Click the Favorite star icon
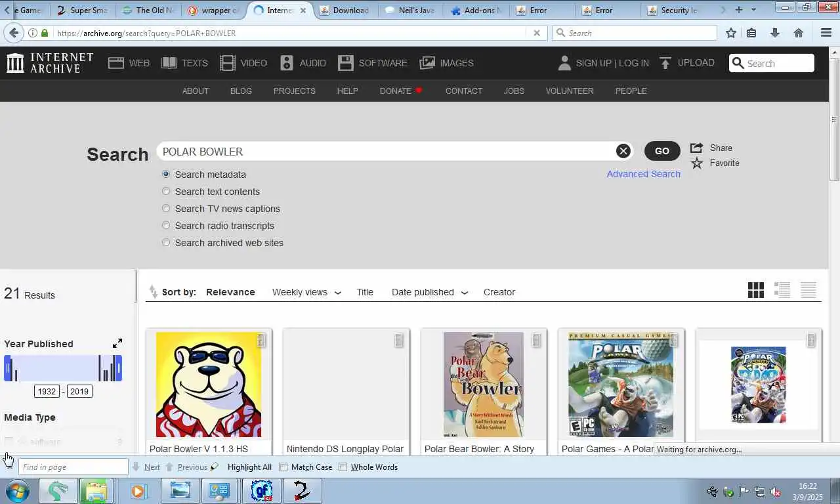 (x=696, y=163)
